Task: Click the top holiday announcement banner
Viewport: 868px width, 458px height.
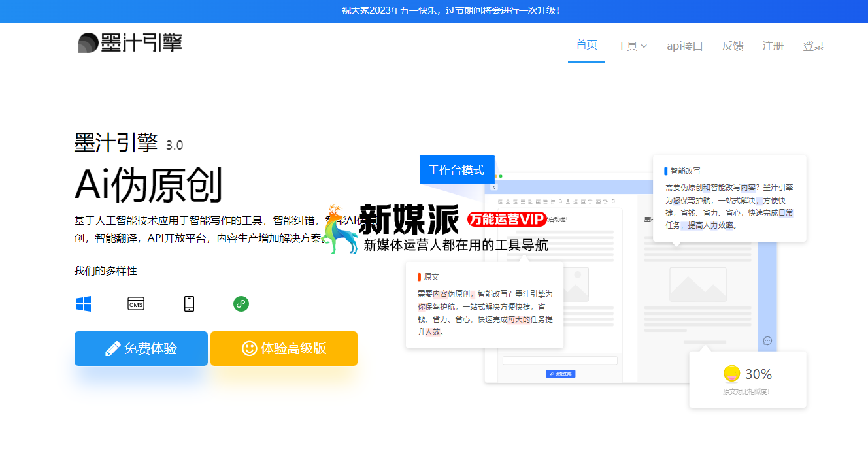Action: 434,11
